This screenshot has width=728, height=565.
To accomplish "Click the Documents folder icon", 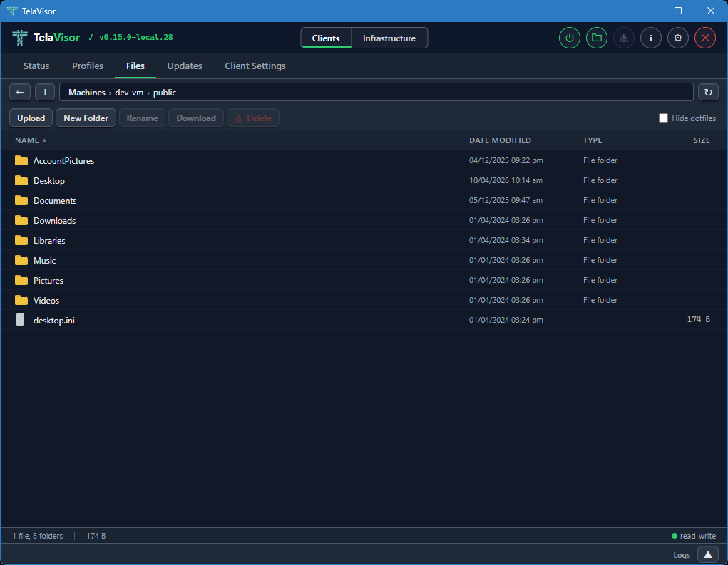I will (21, 200).
